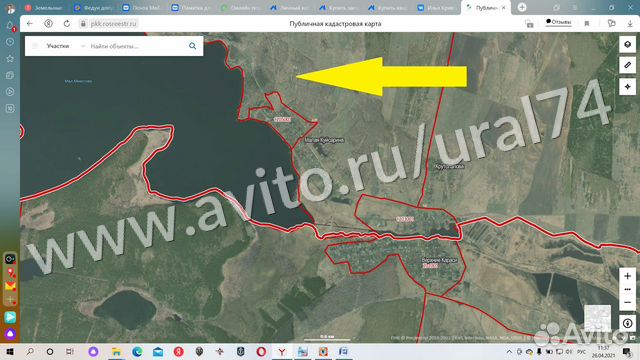Open the Отзывы reviews link
Image resolution: width=640 pixels, height=360 pixels.
pos(558,22)
